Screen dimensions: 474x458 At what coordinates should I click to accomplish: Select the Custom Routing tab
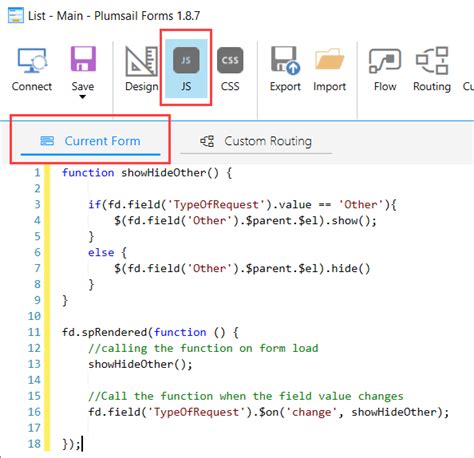coord(256,141)
